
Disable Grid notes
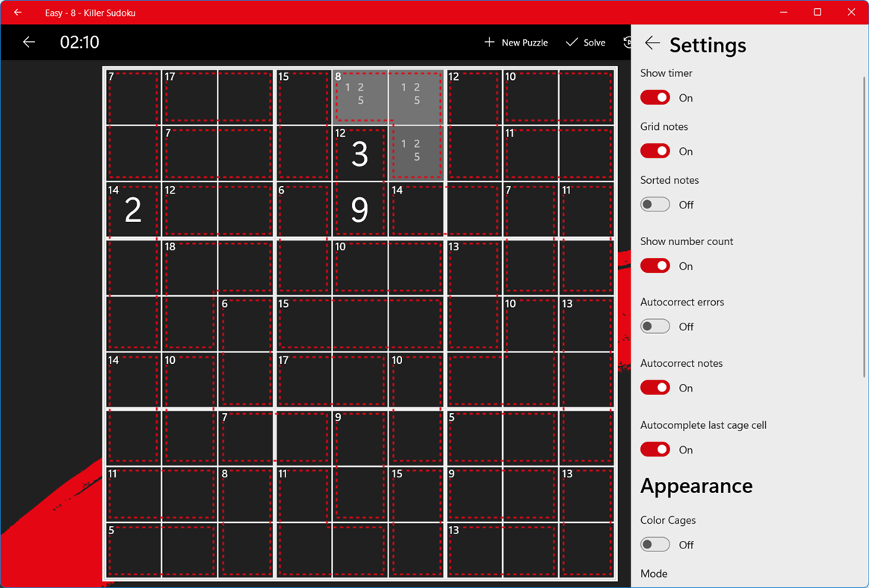[x=655, y=151]
